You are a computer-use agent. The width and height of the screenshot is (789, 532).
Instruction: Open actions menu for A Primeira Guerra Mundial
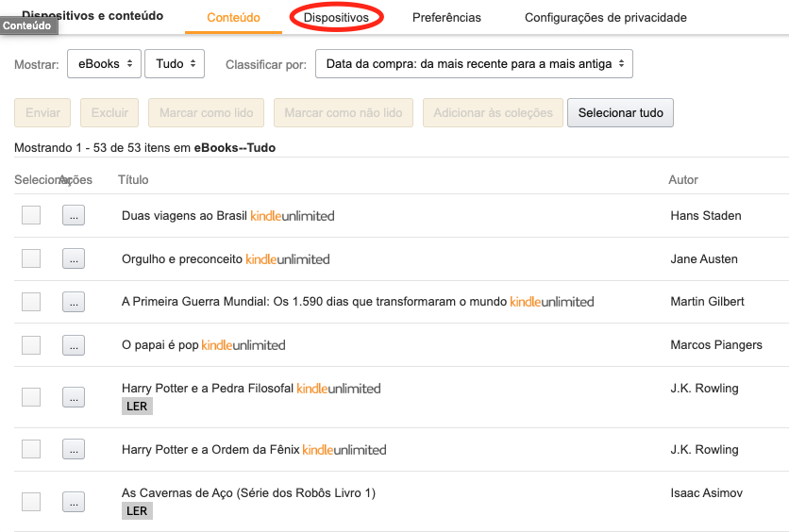(x=74, y=302)
